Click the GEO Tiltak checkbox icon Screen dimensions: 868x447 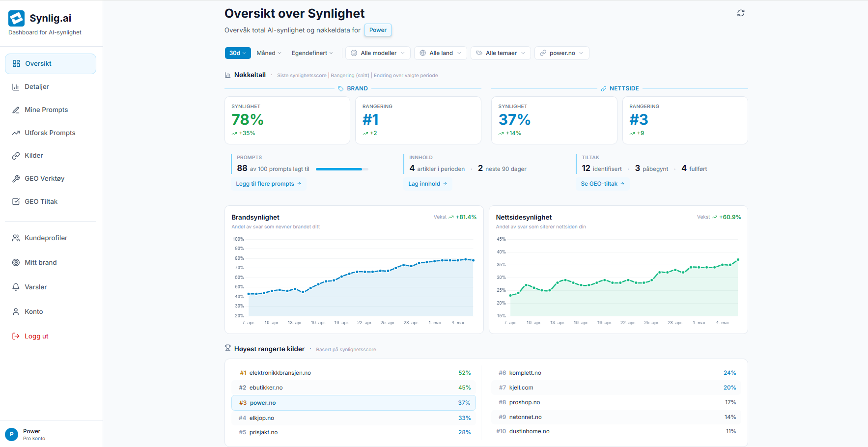[x=16, y=202]
